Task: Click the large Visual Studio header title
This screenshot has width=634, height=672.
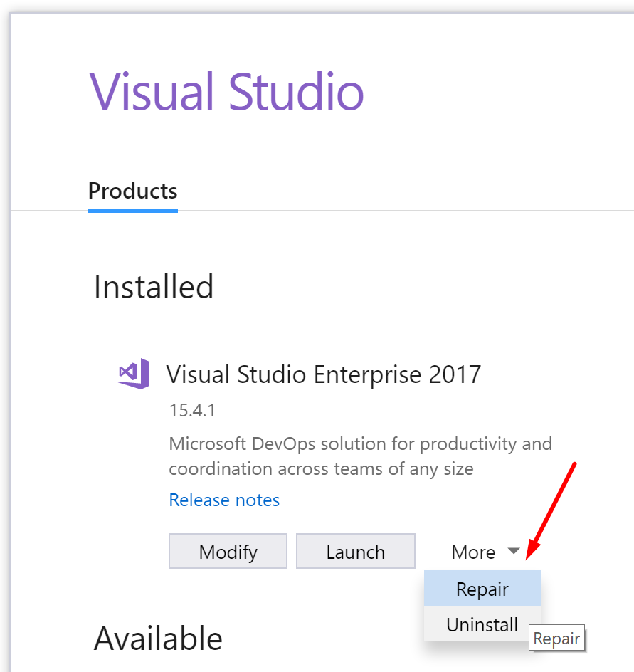Action: tap(226, 92)
